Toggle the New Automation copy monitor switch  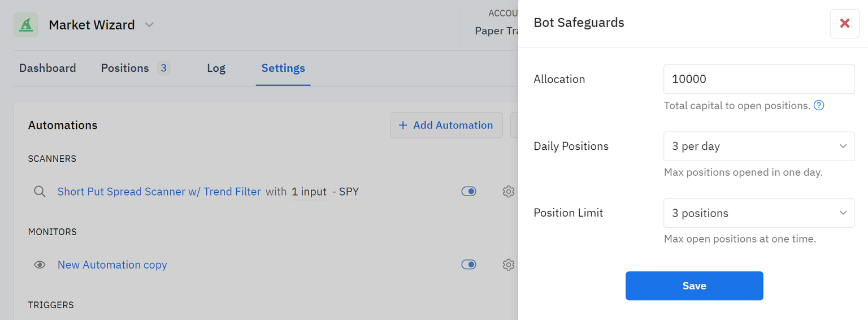[468, 265]
